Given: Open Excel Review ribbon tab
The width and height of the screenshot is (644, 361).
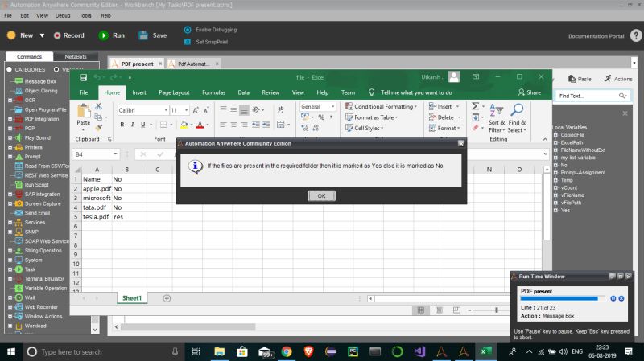Looking at the screenshot, I should click(x=270, y=92).
